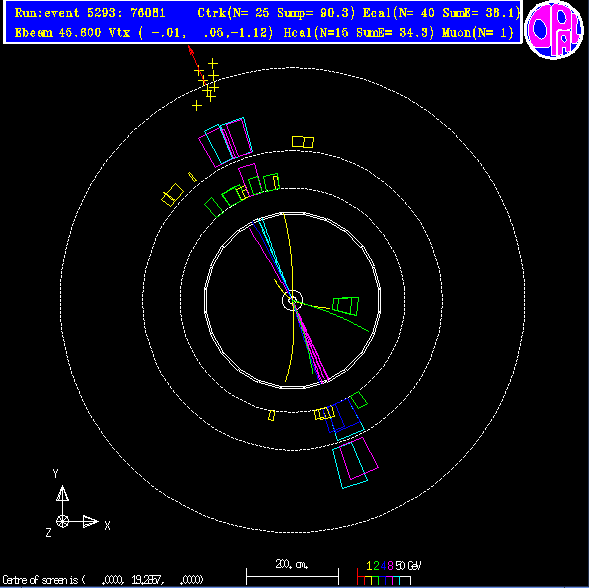
Task: Select the green cluster boxes inside the tracker
Action: pos(346,305)
